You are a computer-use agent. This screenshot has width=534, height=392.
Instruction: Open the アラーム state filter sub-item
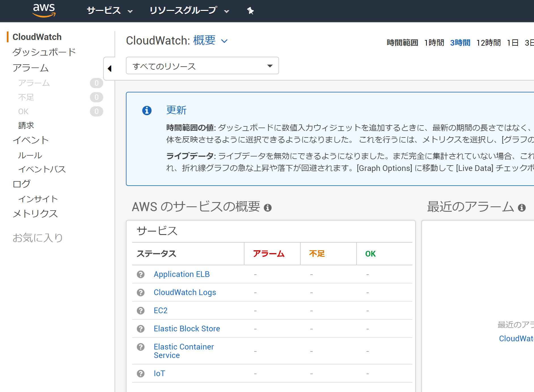(x=34, y=83)
